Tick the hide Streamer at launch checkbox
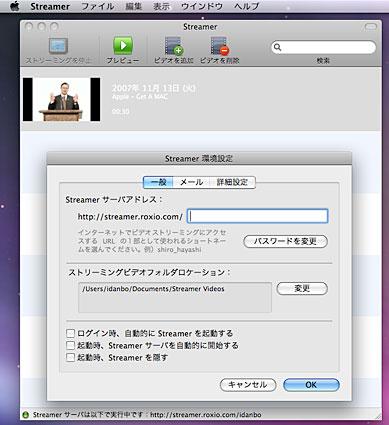Screen dimensions: 389x425 [70, 357]
